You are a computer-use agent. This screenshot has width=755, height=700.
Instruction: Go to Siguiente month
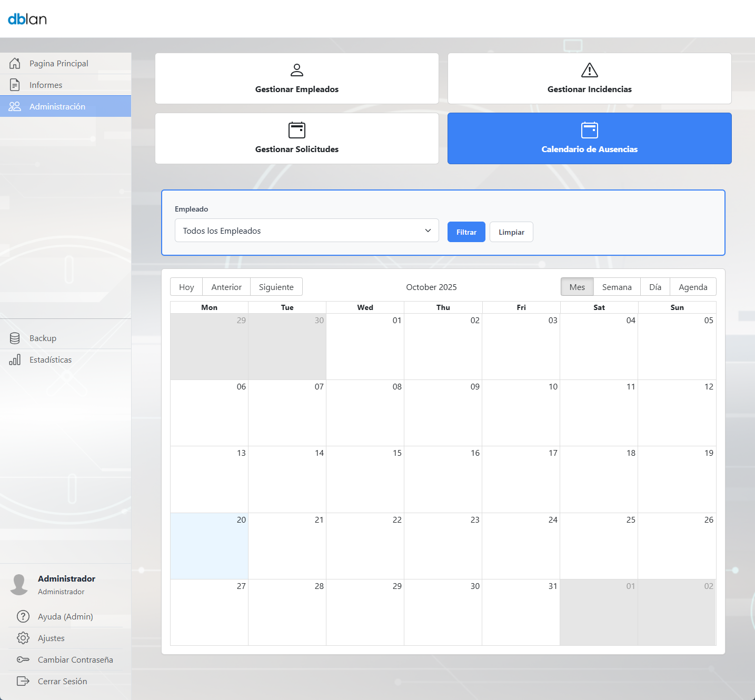[x=276, y=287]
